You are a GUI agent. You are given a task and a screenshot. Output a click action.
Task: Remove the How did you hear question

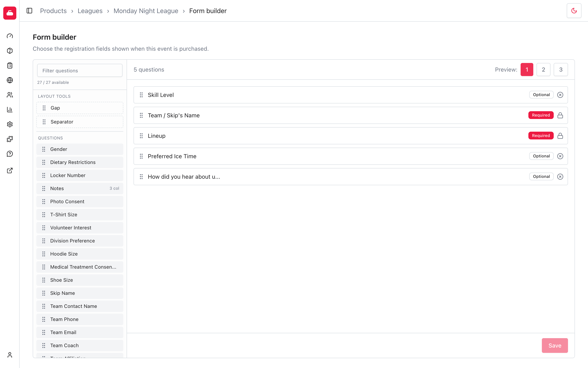[560, 177]
